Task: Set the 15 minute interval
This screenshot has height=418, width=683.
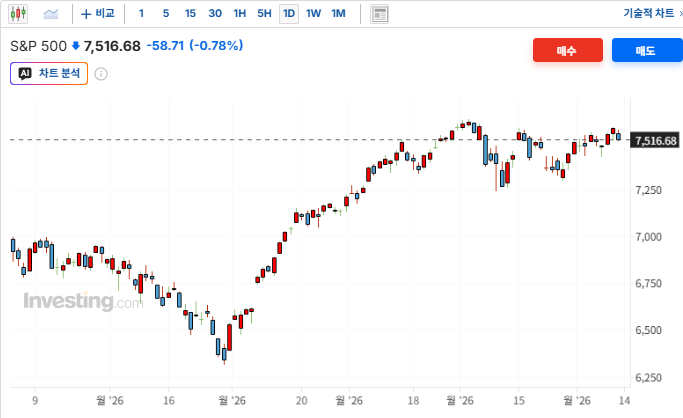Action: [190, 13]
